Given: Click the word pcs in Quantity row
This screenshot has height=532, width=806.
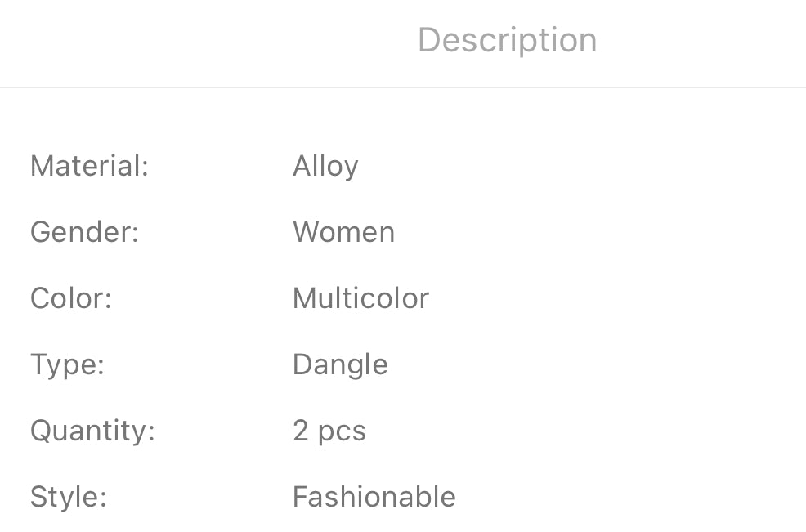Looking at the screenshot, I should (x=342, y=431).
